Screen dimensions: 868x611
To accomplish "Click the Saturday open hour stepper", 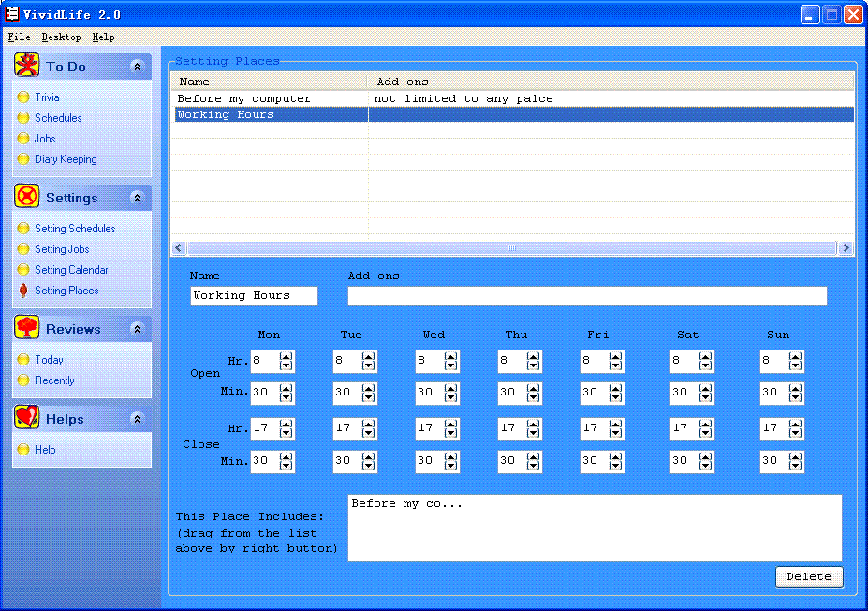I will tap(706, 361).
